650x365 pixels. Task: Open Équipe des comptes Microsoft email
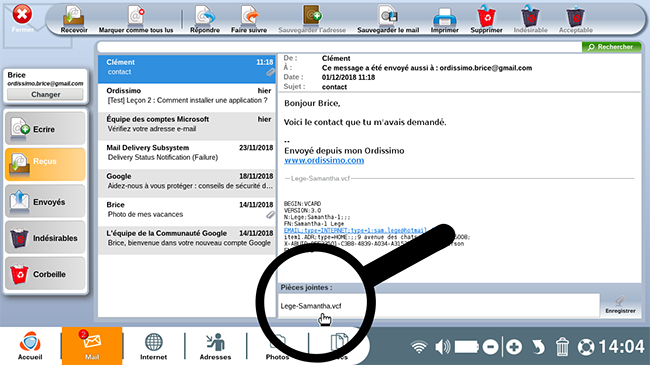point(187,126)
